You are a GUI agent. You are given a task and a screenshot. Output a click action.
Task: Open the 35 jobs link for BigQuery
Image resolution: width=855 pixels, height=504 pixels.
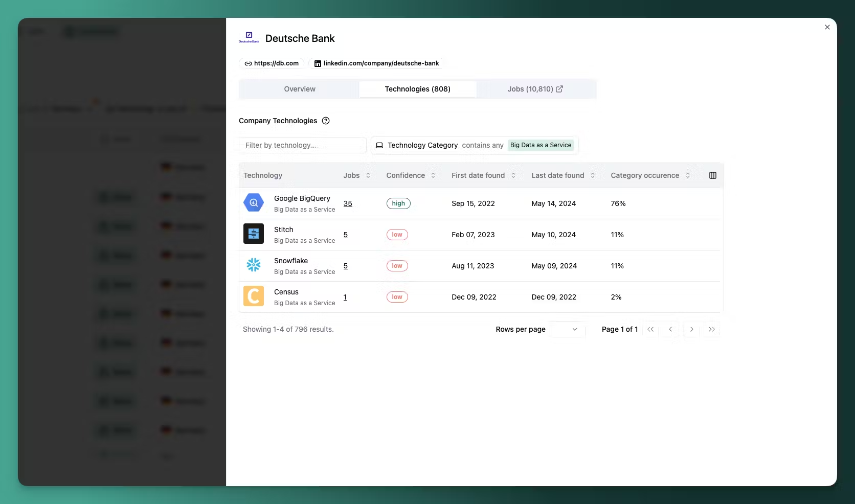(x=348, y=203)
